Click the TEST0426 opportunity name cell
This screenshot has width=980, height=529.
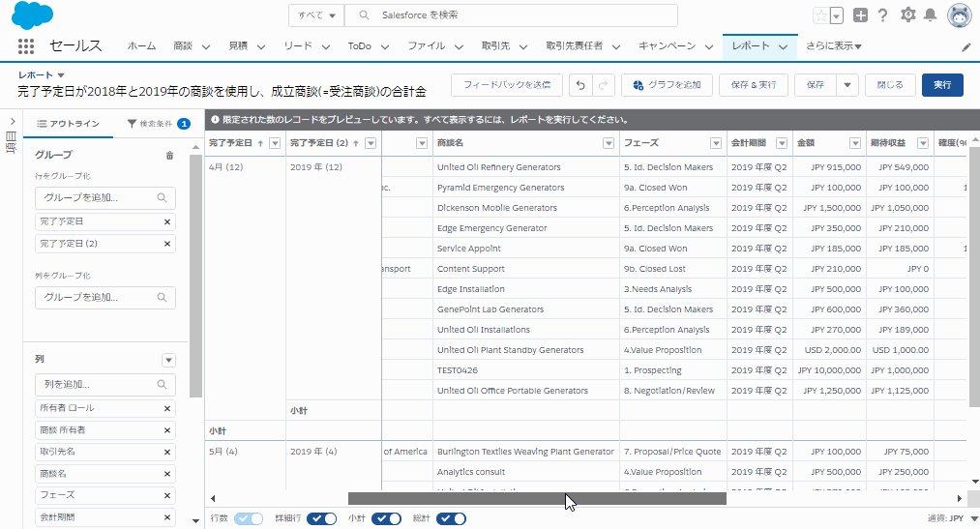[458, 370]
